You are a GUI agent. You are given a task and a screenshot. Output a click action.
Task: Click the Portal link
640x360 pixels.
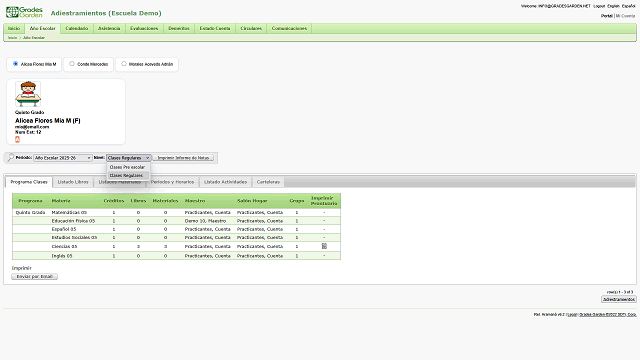(607, 16)
